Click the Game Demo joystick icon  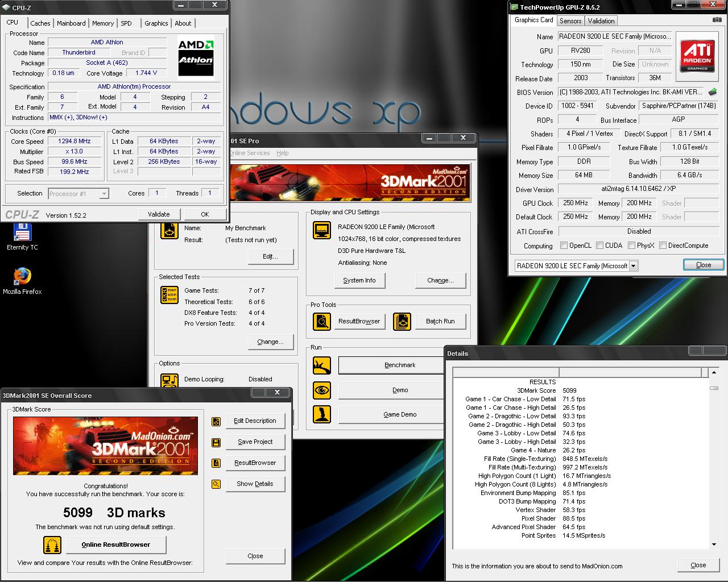[322, 414]
